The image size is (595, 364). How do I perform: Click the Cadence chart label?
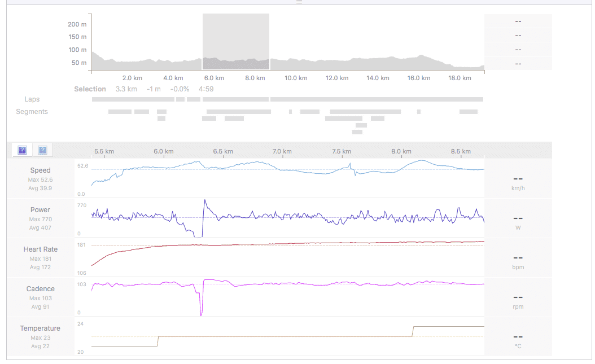40,289
